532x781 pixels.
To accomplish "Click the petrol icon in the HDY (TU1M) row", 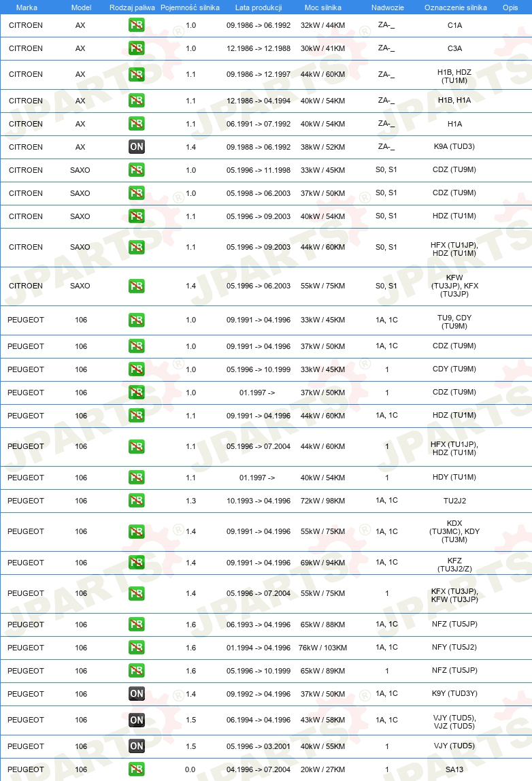I will click(137, 477).
